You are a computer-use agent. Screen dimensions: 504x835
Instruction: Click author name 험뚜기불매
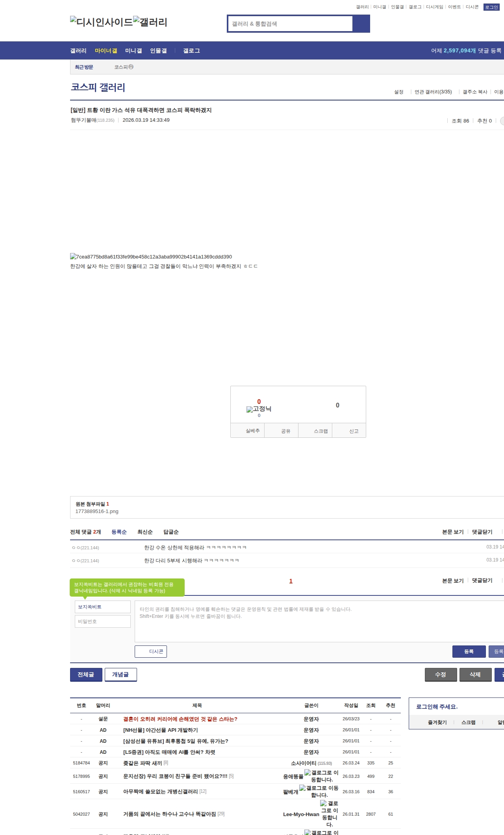(x=83, y=120)
